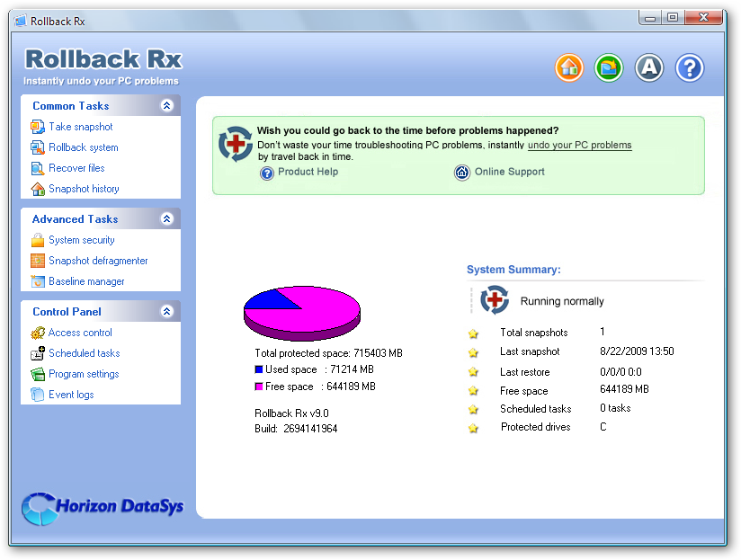This screenshot has width=741, height=560.
Task: Click the star beside Last restore
Action: click(473, 371)
